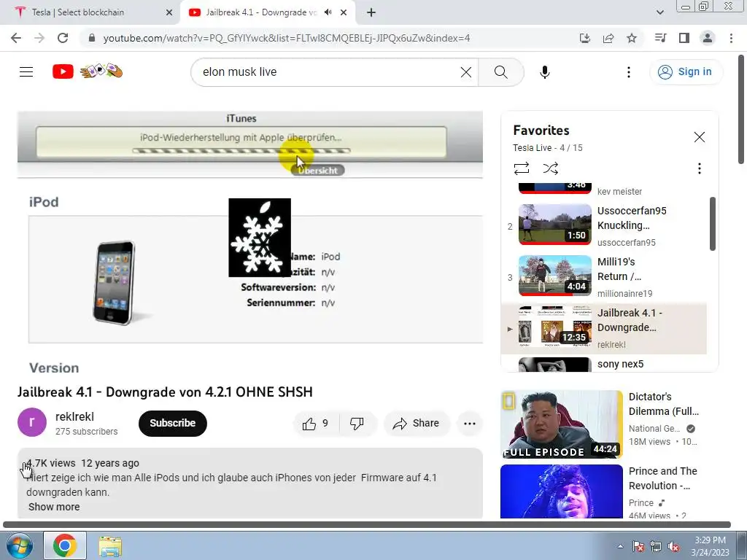Viewport: 747px width, 560px height.
Task: Like the video with thumbs up
Action: [x=316, y=424]
